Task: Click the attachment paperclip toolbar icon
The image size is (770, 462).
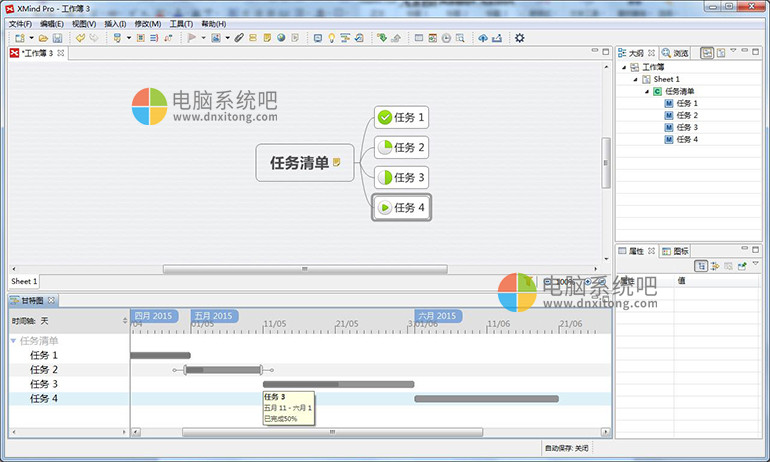Action: click(239, 38)
